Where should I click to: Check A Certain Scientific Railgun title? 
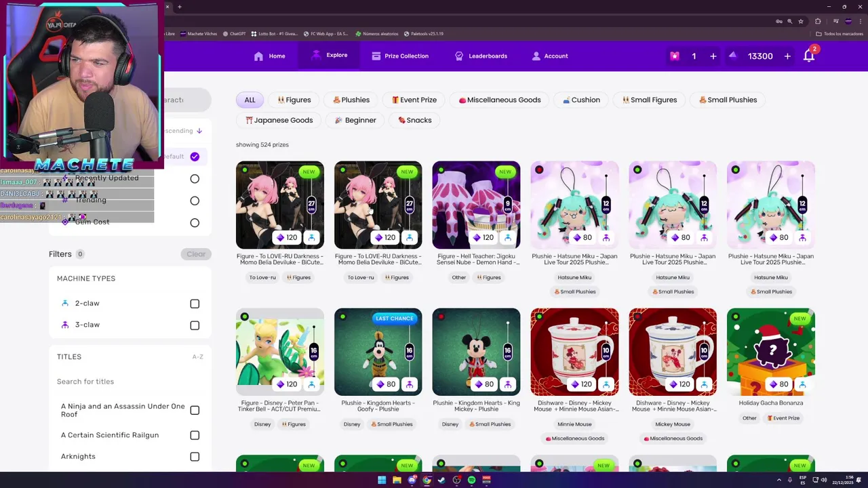[x=195, y=435]
